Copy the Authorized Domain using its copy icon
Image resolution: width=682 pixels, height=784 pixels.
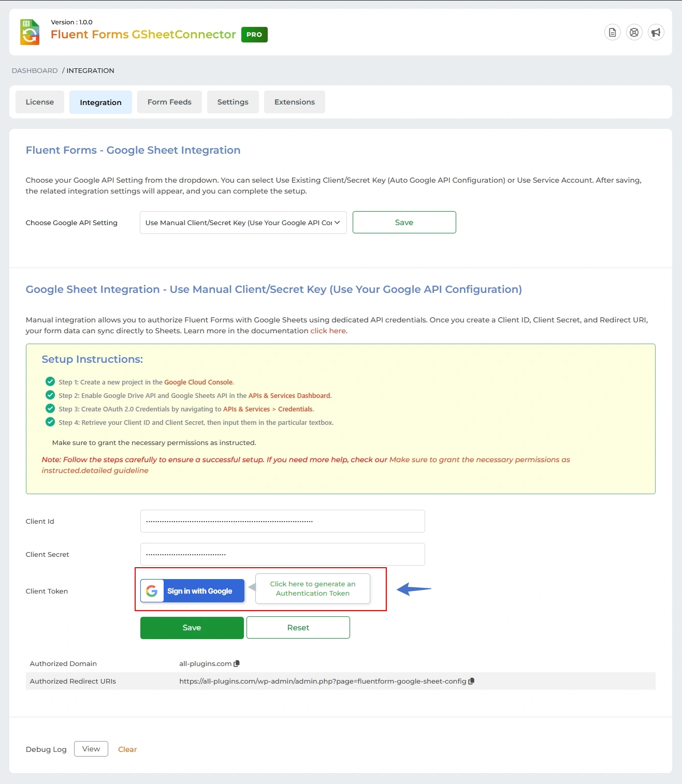point(237,663)
